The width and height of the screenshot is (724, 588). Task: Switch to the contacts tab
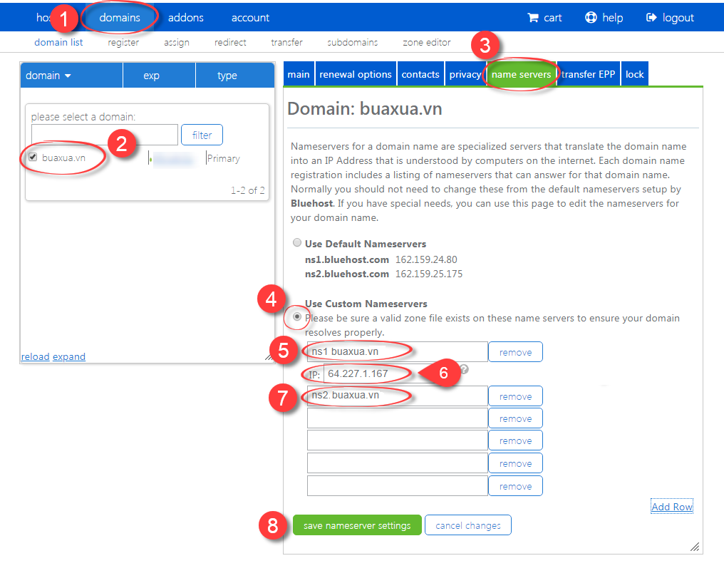pyautogui.click(x=420, y=74)
